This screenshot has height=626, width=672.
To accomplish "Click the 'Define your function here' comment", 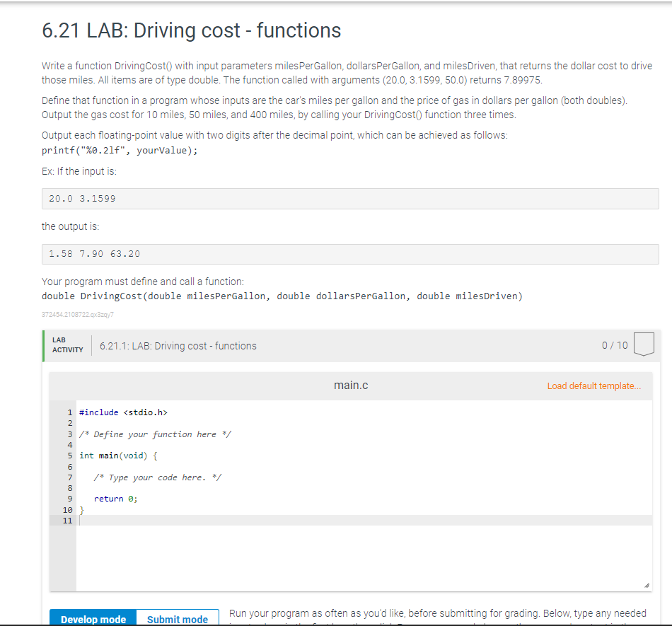I will click(x=155, y=434).
